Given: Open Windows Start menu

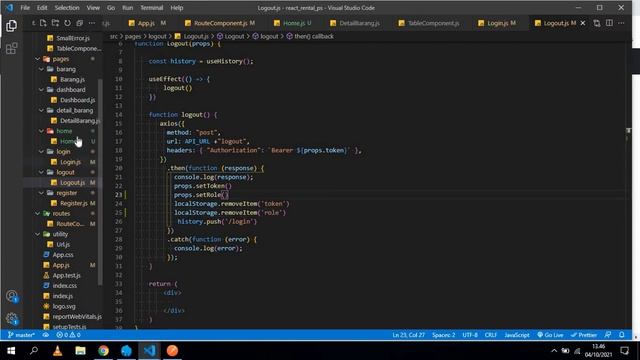Looking at the screenshot, I should point(11,351).
